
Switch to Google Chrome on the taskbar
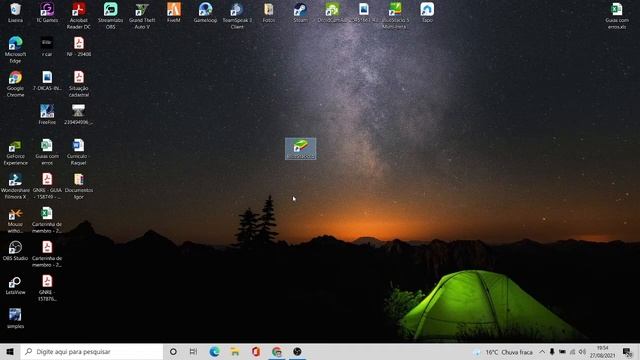pos(277,351)
